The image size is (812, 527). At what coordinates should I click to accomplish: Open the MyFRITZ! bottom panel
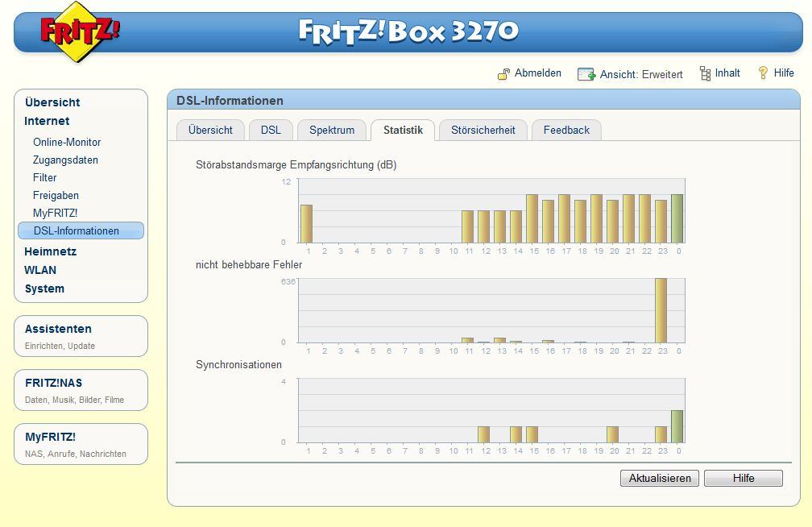(81, 443)
